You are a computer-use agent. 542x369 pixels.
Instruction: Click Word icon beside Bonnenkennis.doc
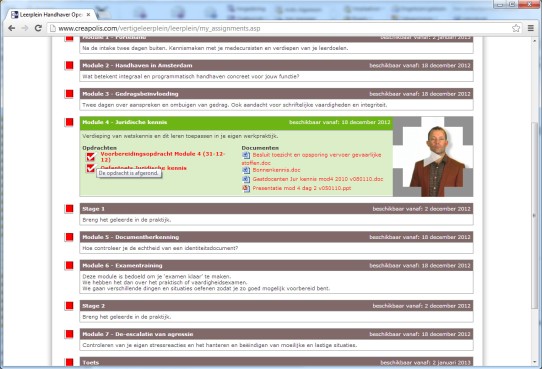[246, 170]
